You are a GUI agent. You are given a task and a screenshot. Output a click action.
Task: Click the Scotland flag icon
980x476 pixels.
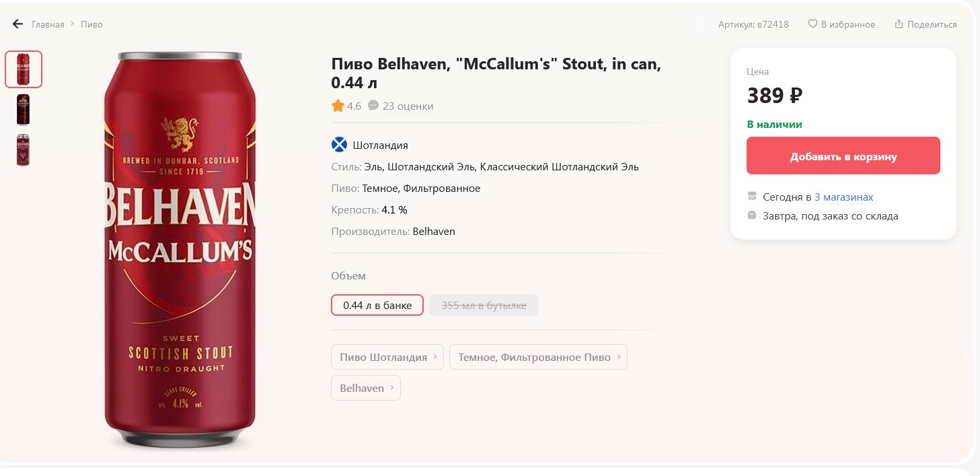[339, 145]
